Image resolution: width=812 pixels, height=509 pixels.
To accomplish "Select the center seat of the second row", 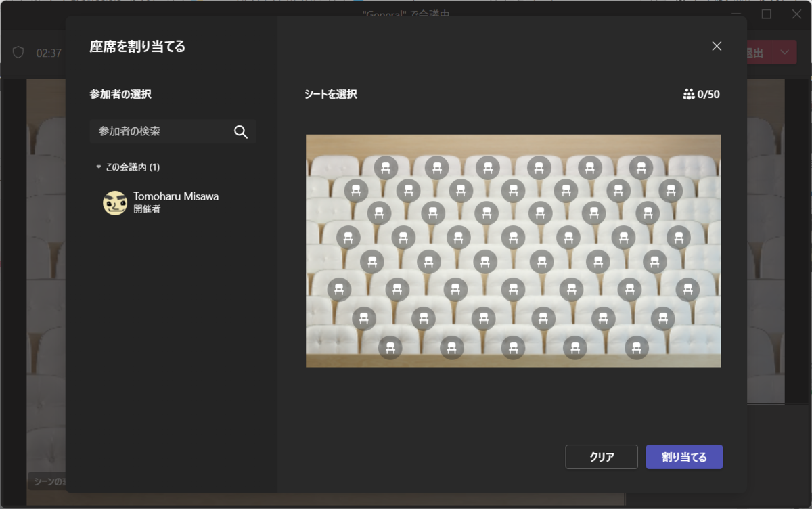I will click(513, 190).
